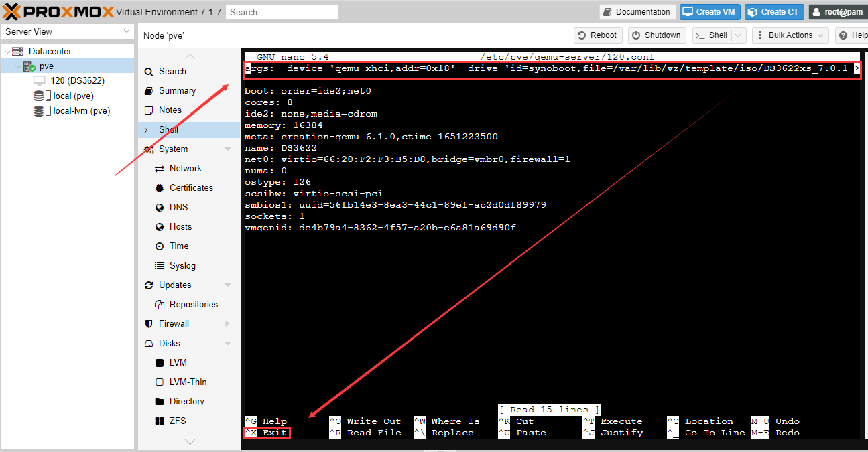This screenshot has width=868, height=452.
Task: Open System in node menu
Action: pos(173,149)
